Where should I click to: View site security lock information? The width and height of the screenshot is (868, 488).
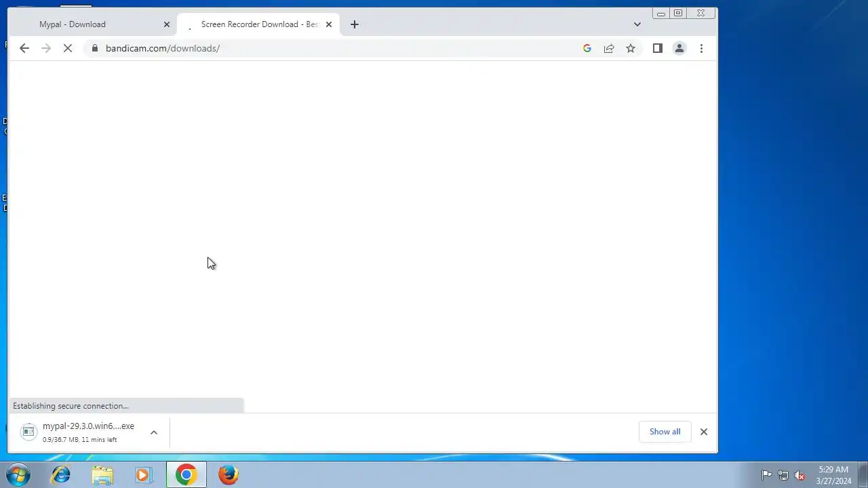(94, 48)
